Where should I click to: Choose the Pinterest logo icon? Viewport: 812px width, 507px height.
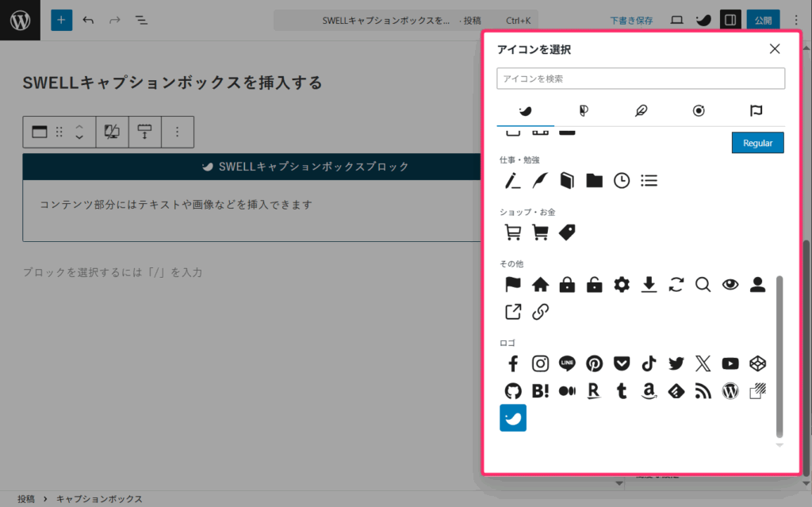pos(594,363)
